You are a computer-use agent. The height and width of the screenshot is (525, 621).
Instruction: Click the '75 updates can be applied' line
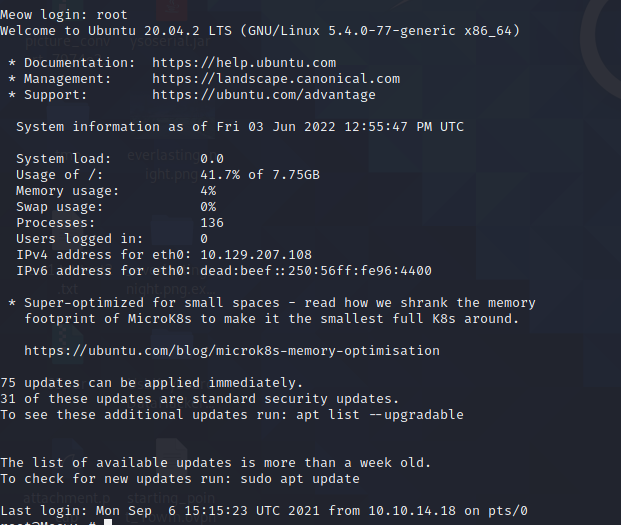click(x=152, y=383)
